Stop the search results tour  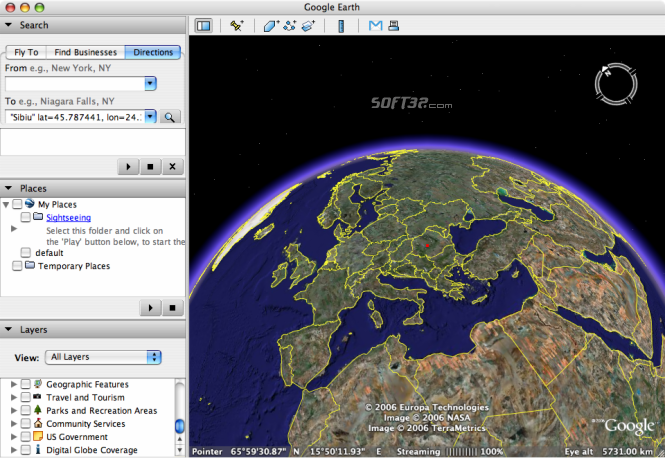[150, 167]
